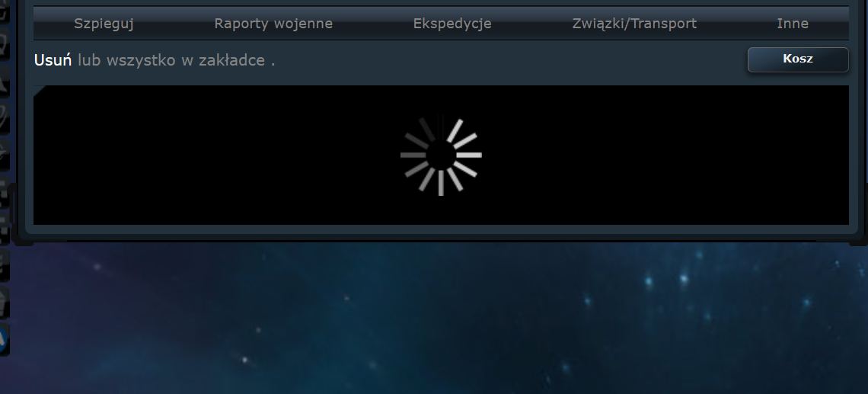Click the Kosz button
This screenshot has width=868, height=394.
(x=798, y=59)
